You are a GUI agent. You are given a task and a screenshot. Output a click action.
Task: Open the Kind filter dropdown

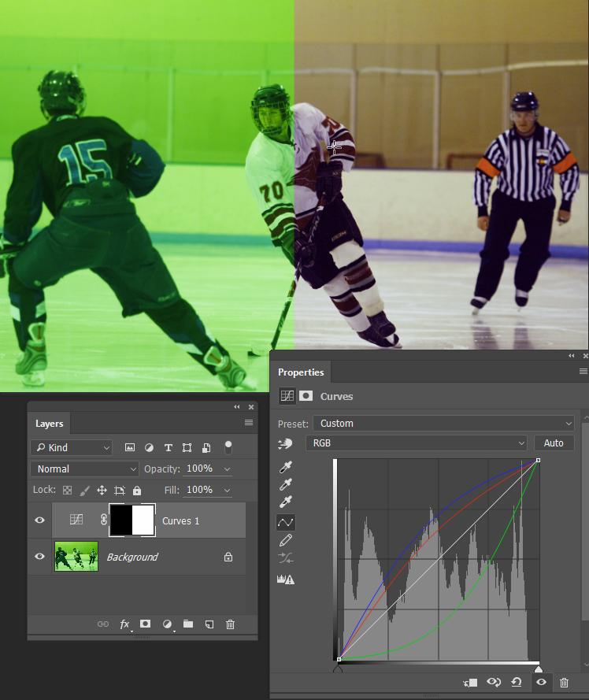[72, 447]
